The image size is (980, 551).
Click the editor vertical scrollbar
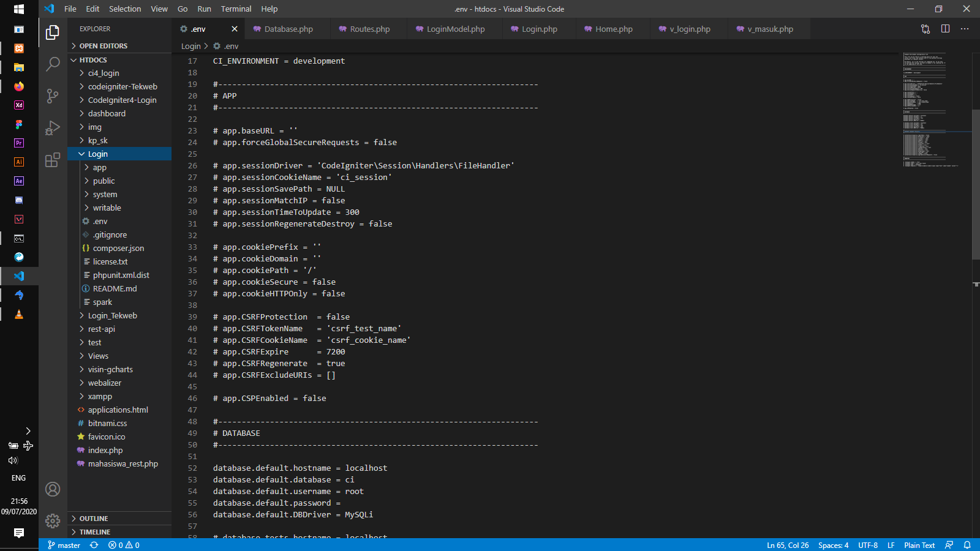pos(976,184)
